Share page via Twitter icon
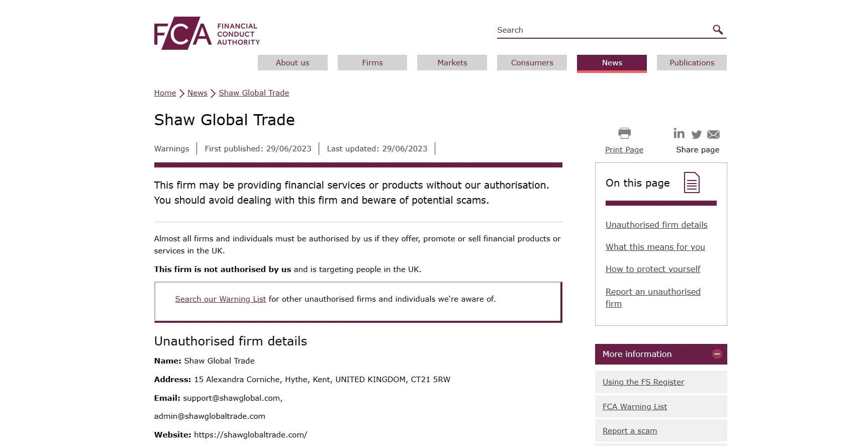The image size is (868, 446). pos(697,134)
